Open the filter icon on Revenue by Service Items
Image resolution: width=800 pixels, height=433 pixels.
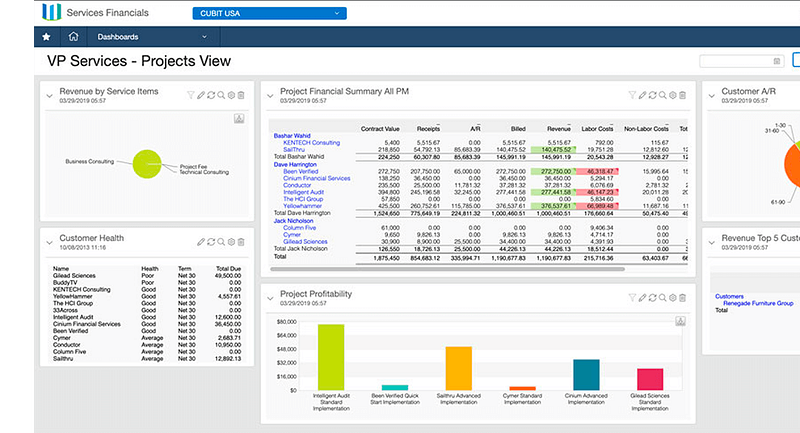[191, 95]
